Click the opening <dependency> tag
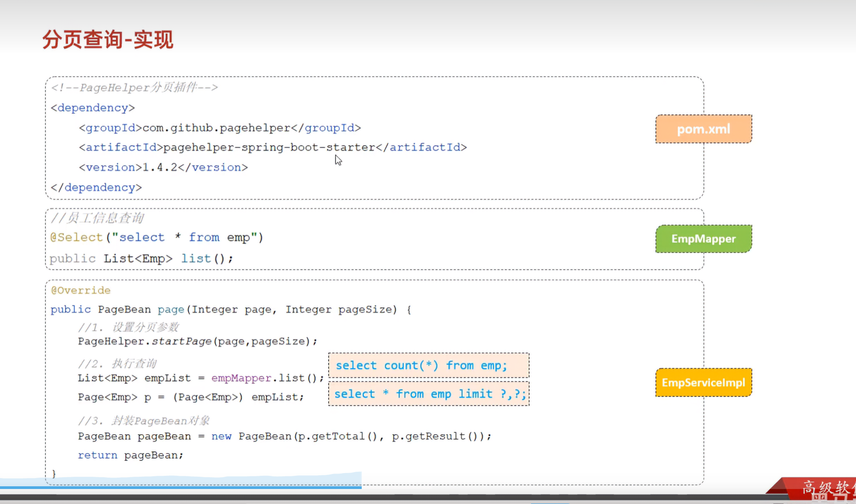Image resolution: width=856 pixels, height=504 pixels. click(x=93, y=108)
